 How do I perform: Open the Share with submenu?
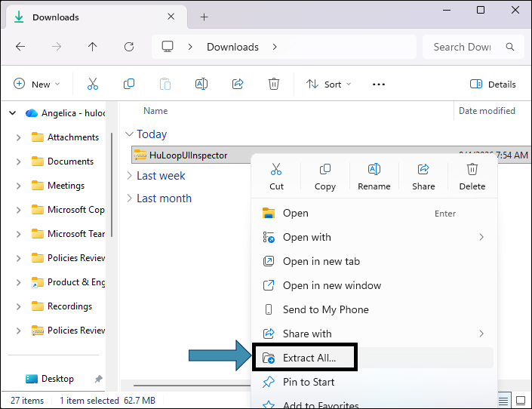(374, 334)
